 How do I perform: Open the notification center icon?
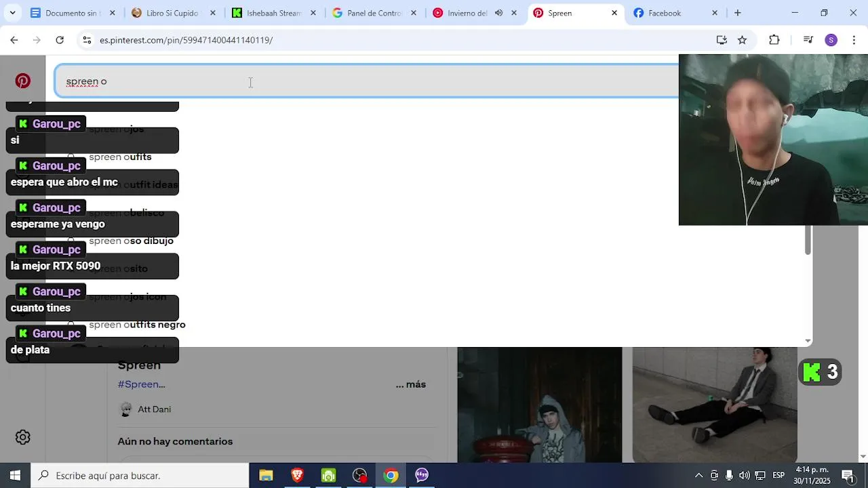click(x=848, y=475)
